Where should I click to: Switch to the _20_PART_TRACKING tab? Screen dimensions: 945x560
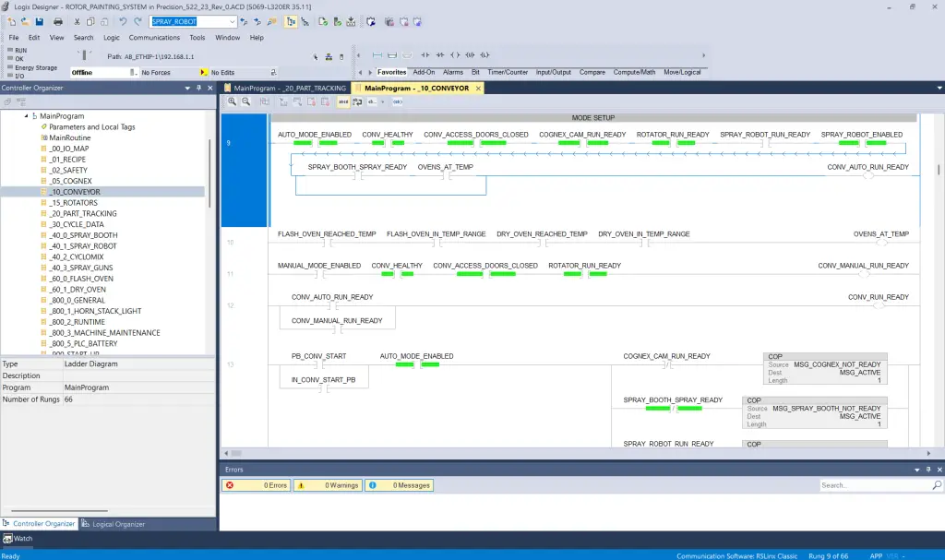(x=285, y=88)
